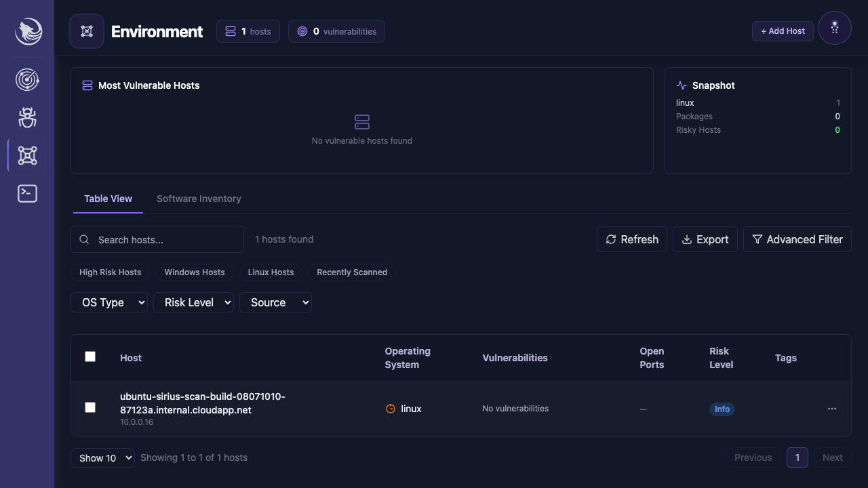Open the ubuntu-sirius-scan-build host name
This screenshot has height=488, width=868.
point(203,403)
